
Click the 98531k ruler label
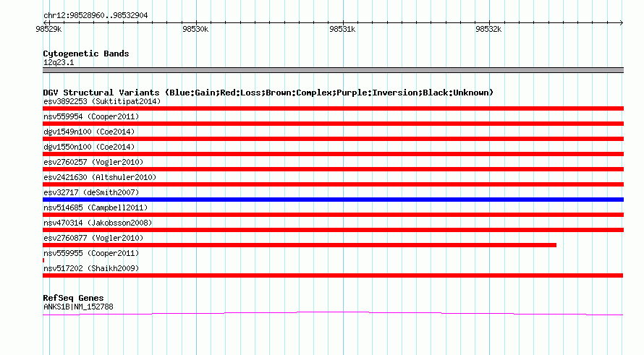tap(342, 29)
